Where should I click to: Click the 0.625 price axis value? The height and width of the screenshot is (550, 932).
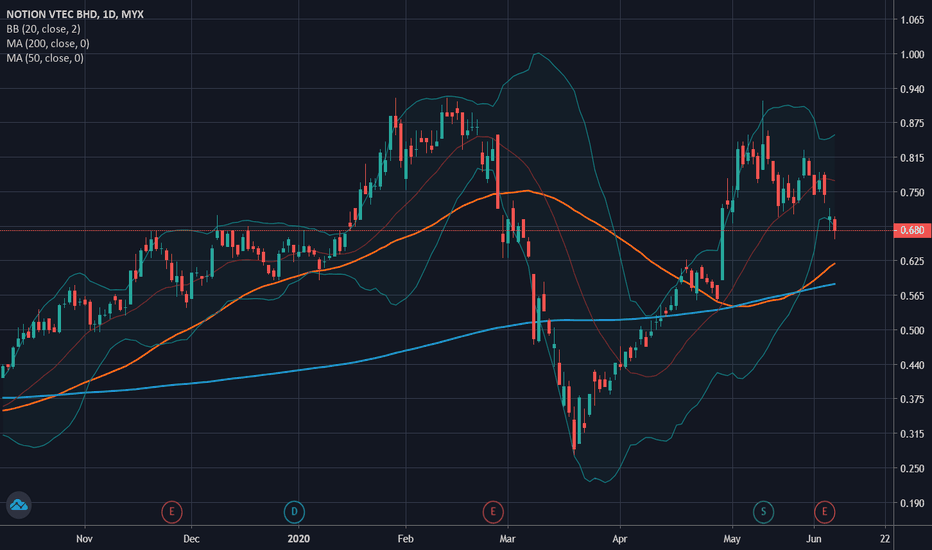(912, 262)
